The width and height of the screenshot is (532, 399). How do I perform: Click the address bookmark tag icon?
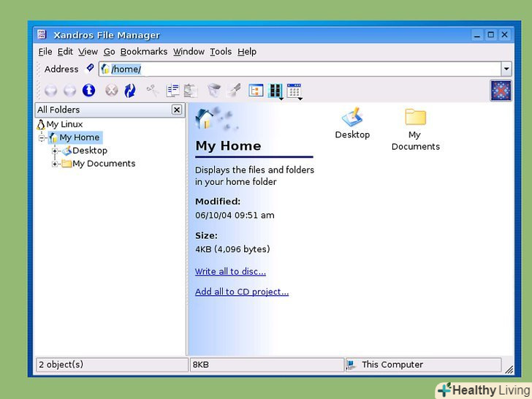(x=90, y=68)
